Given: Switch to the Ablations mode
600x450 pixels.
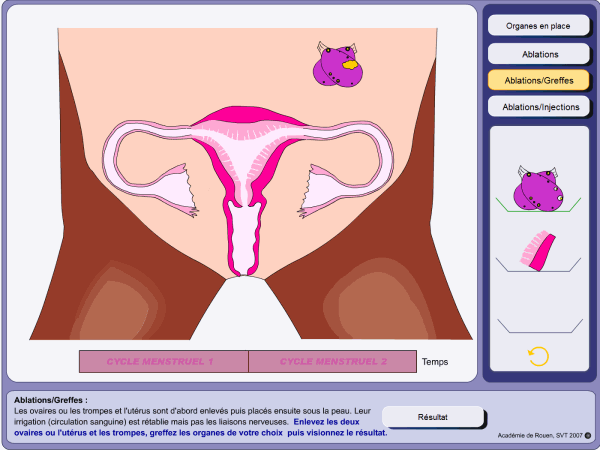Looking at the screenshot, I should pos(538,54).
